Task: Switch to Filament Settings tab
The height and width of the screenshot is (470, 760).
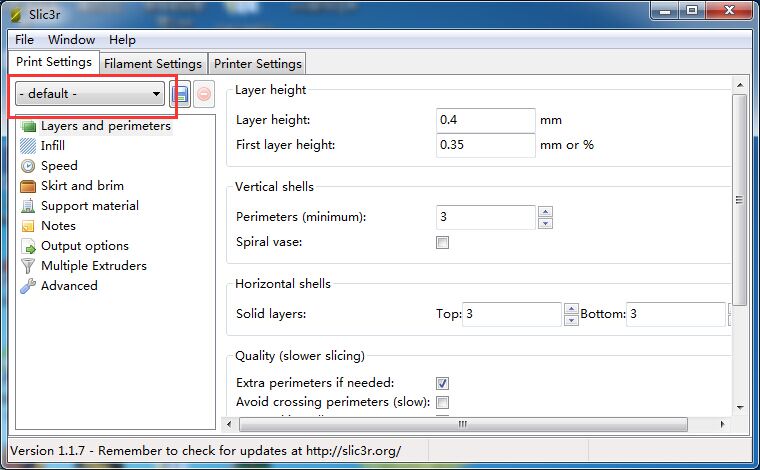Action: point(153,63)
